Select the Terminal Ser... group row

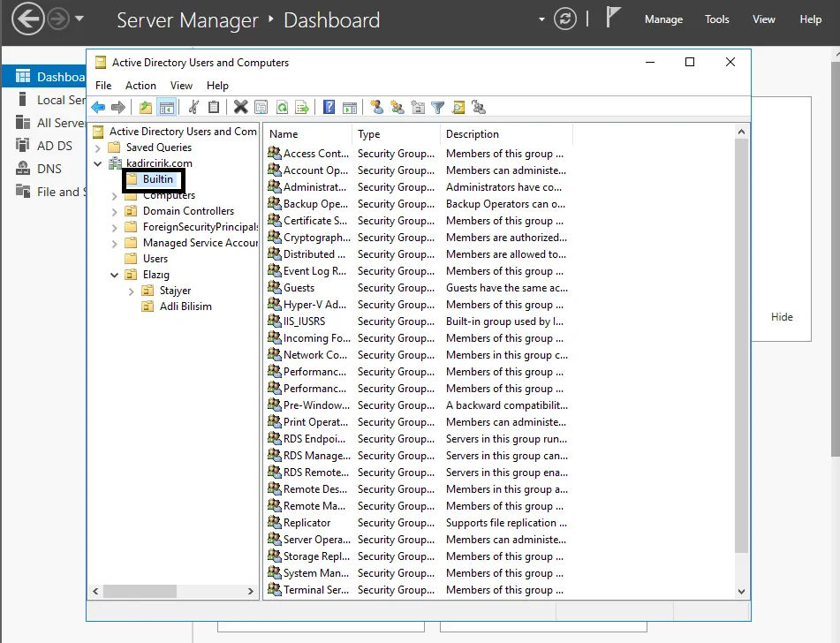418,589
